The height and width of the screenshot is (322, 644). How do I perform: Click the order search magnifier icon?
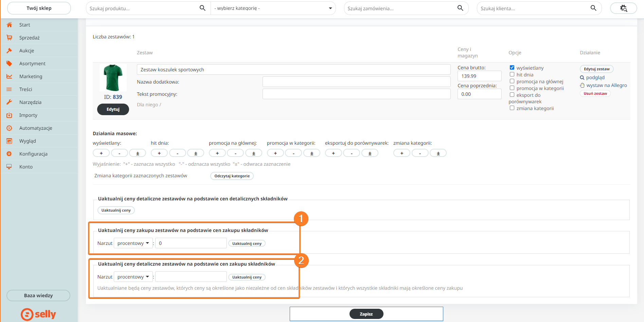click(460, 8)
